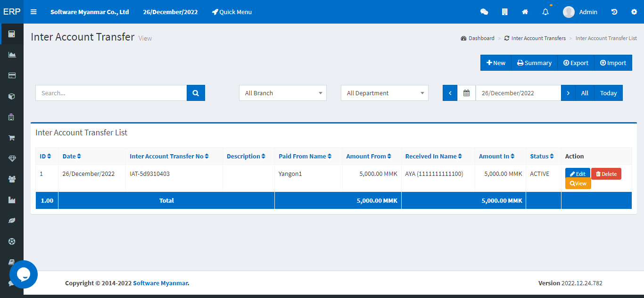Click the All dates button

coord(585,93)
